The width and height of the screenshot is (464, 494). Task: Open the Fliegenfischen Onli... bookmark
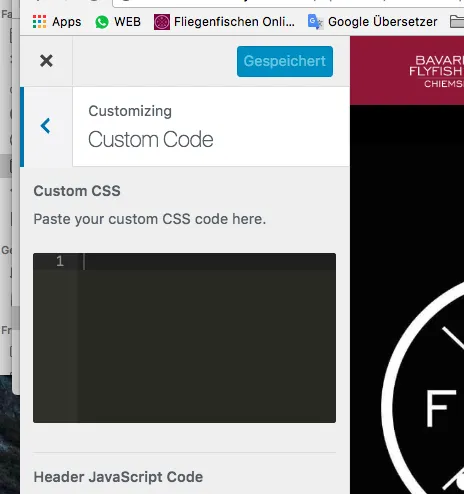(x=234, y=22)
